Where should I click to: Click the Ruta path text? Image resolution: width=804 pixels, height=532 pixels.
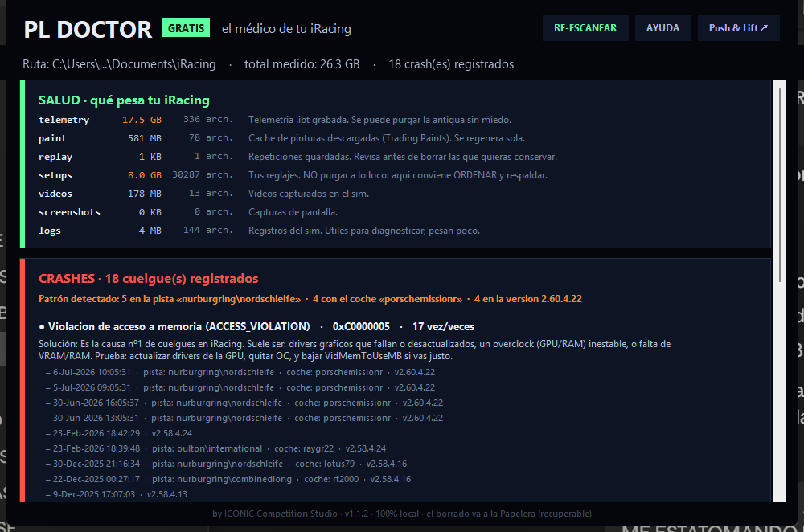coord(119,64)
